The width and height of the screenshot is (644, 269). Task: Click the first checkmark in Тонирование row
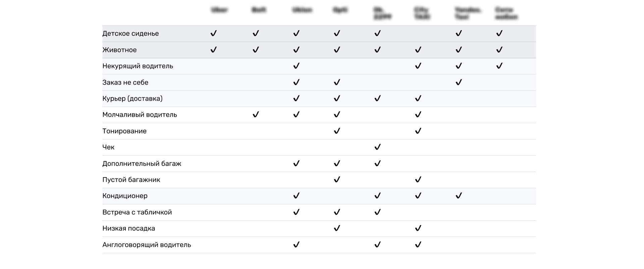coord(337,131)
